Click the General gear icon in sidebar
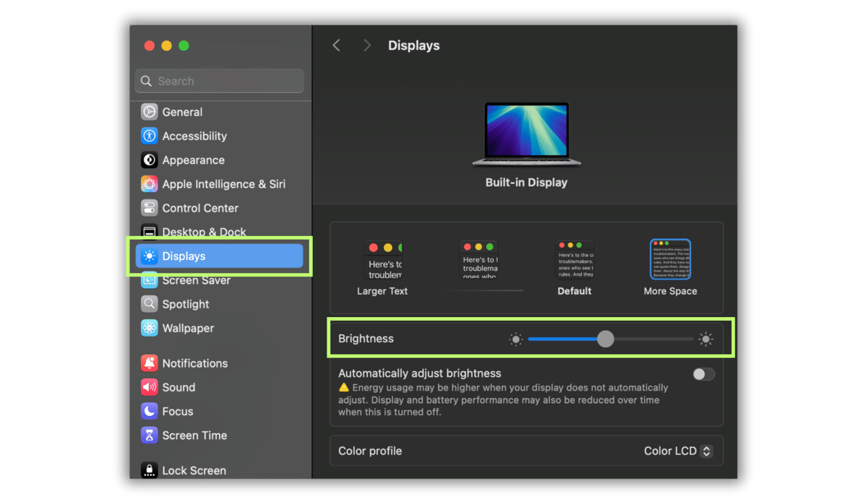 tap(149, 112)
